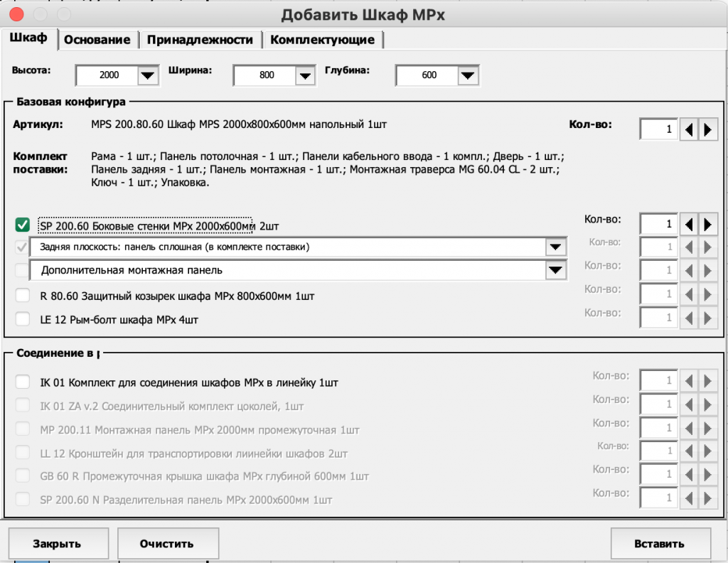
Task: Open the Глубина depth dropdown
Action: [467, 75]
